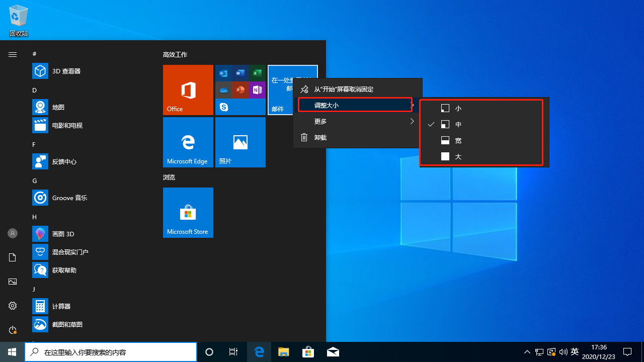Expand the Start menu hamburger navigation
This screenshot has height=362, width=644.
pos(13,54)
